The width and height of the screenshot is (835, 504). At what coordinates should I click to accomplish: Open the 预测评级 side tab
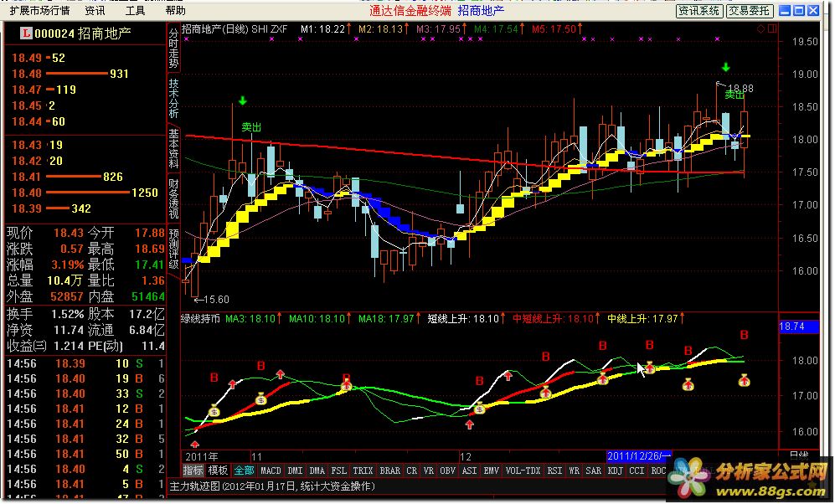coord(173,249)
